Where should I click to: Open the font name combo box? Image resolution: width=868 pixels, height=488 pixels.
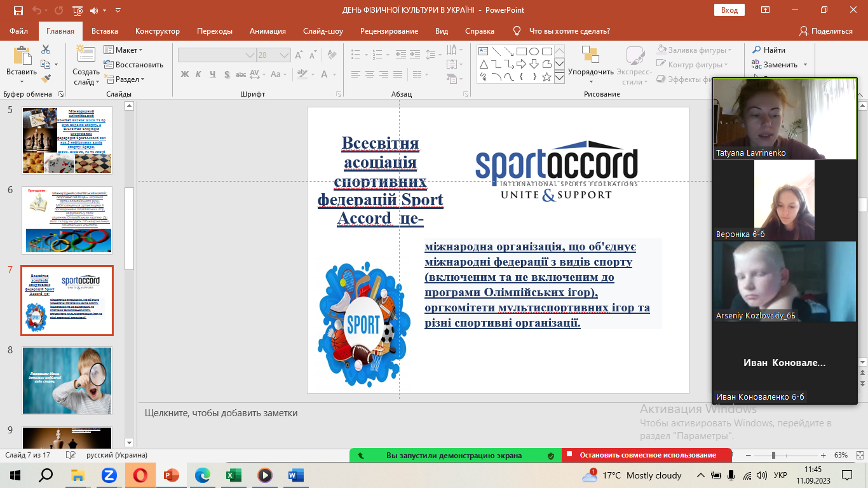[217, 55]
